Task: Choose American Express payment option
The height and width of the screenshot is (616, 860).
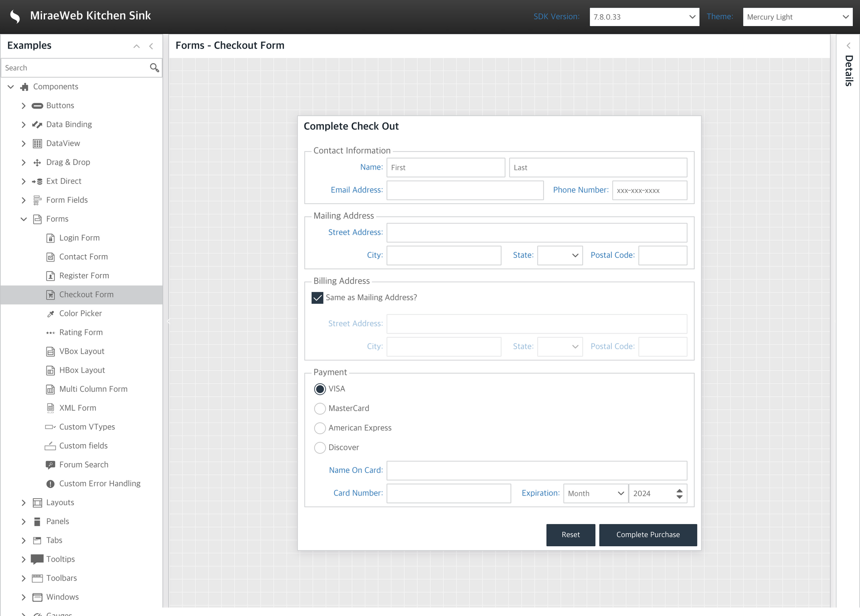Action: point(320,428)
